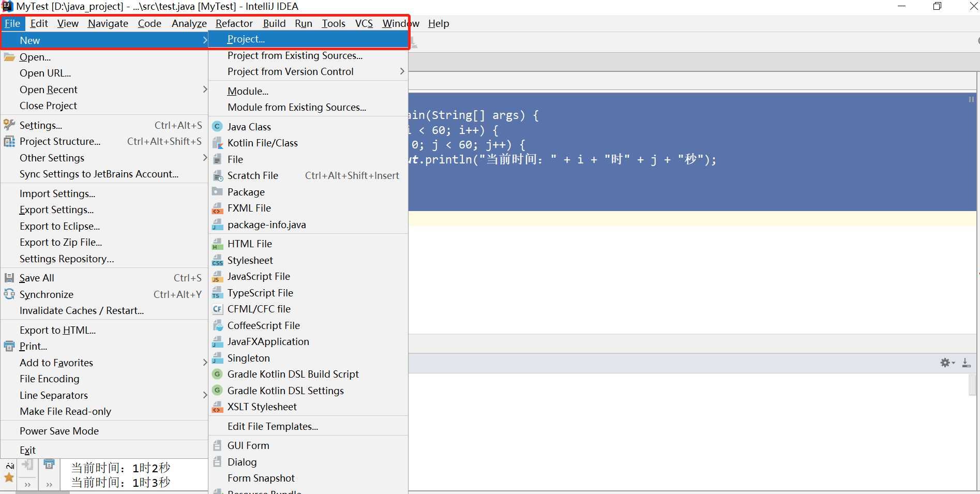Click the HTML File icon
980x494 pixels.
218,244
